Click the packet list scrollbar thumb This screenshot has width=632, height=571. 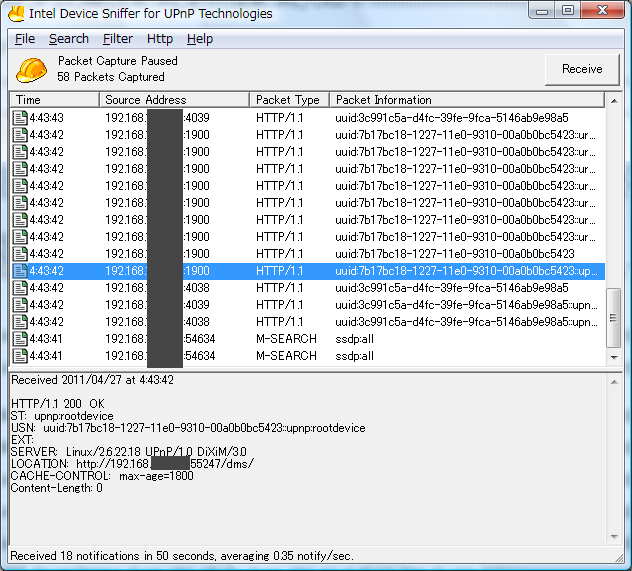click(x=613, y=318)
